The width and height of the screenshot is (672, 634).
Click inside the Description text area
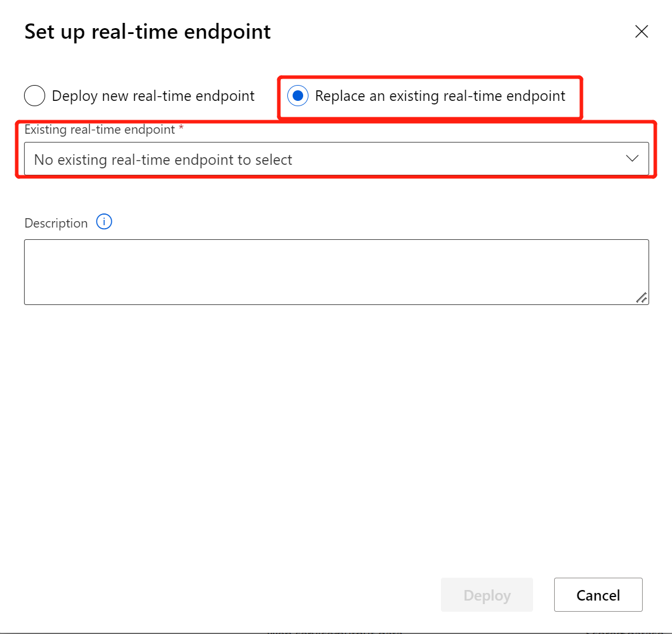(336, 272)
